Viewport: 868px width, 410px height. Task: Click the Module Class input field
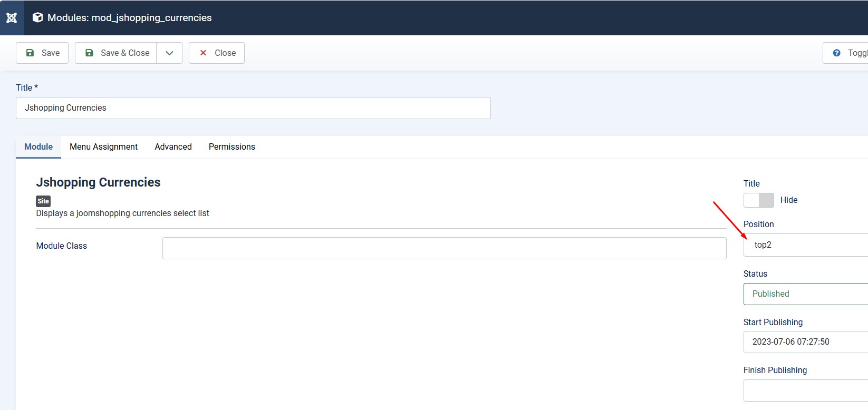(x=444, y=248)
